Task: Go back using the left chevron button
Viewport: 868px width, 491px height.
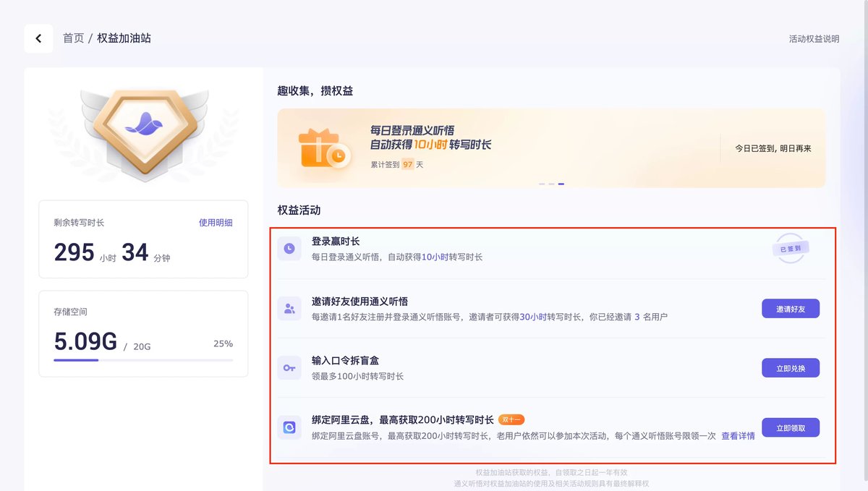Action: [x=38, y=38]
